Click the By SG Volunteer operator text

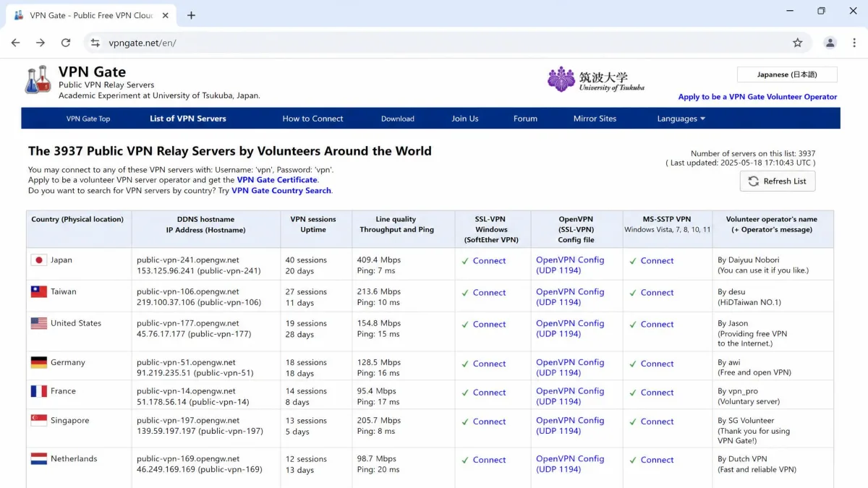click(746, 421)
